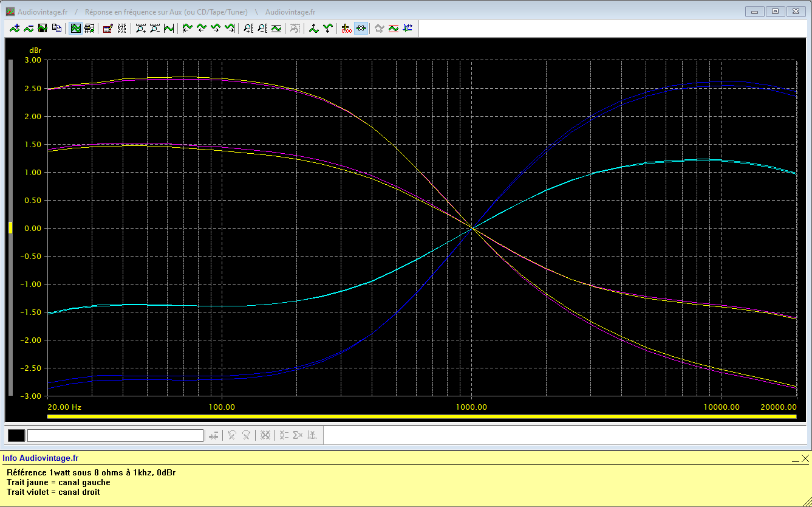Click the text 'Trait jaune = canal gauche'
The width and height of the screenshot is (812, 507).
[x=58, y=482]
